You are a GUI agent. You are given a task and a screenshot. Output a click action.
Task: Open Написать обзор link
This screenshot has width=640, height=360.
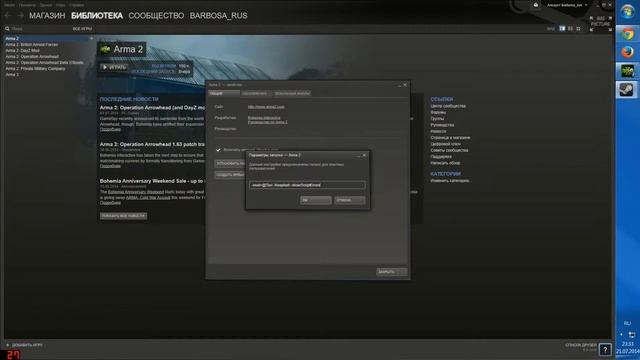click(x=445, y=163)
